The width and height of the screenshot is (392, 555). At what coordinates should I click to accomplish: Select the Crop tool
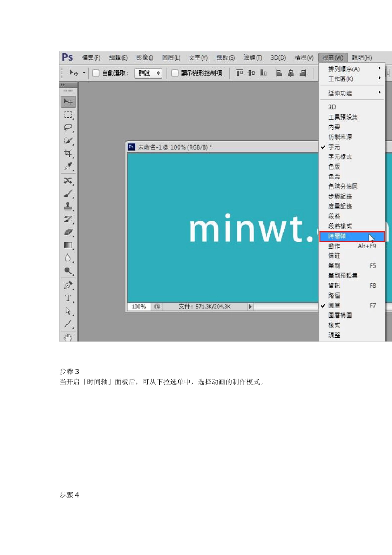(x=68, y=154)
